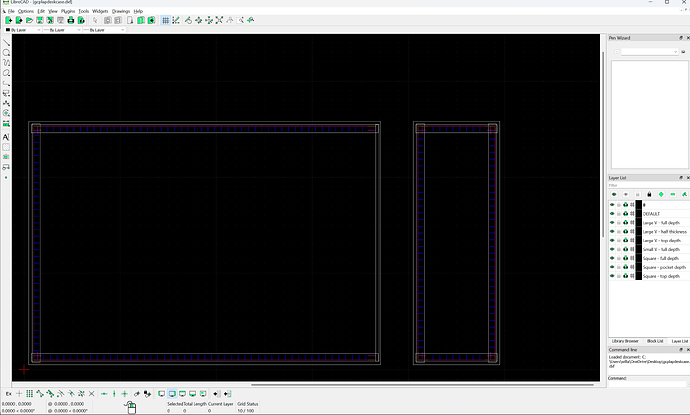
Task: Open the Pen Wizard color dropdown
Action: (x=650, y=52)
